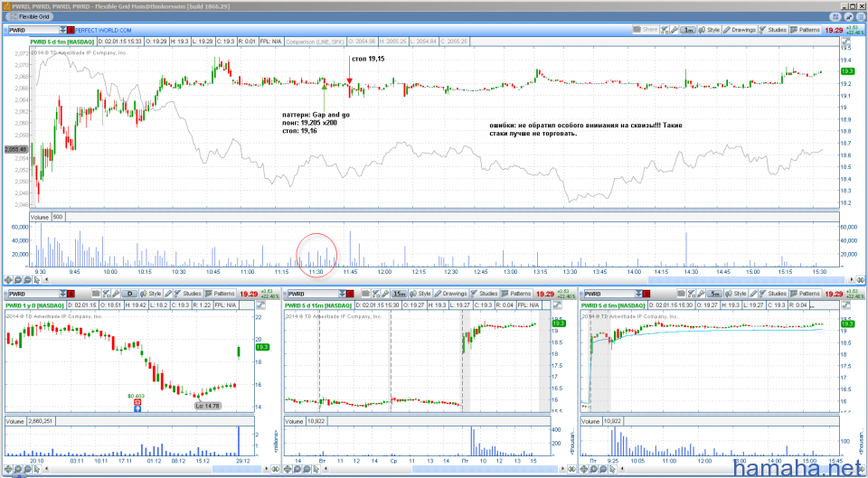Open Style menu in main 1m chart
868x478 pixels.
tap(709, 30)
